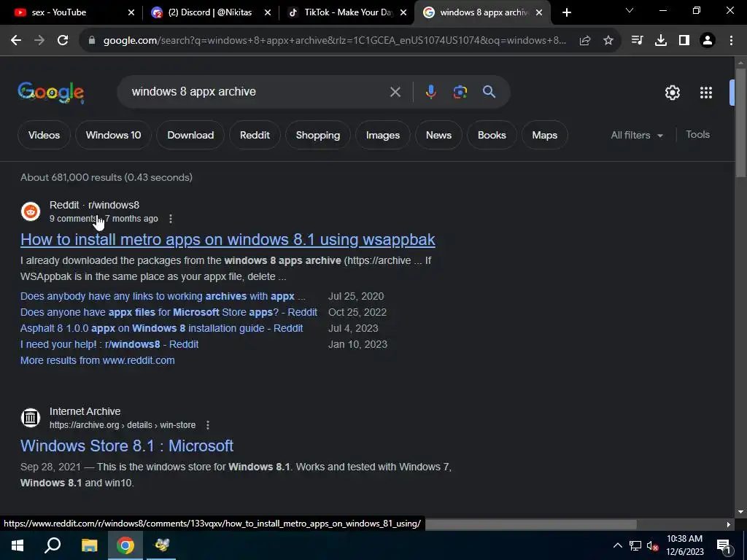Open the Chrome profile avatar
The width and height of the screenshot is (747, 560).
pyautogui.click(x=708, y=41)
